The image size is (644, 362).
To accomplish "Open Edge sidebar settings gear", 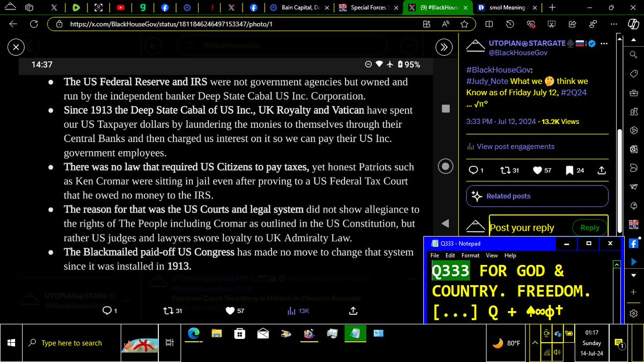I will 633,313.
